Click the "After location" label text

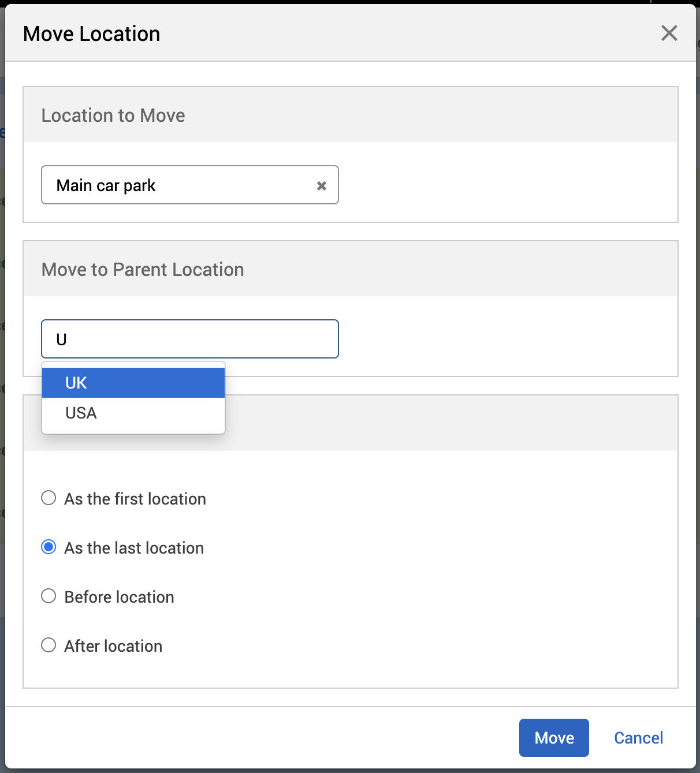tap(113, 646)
